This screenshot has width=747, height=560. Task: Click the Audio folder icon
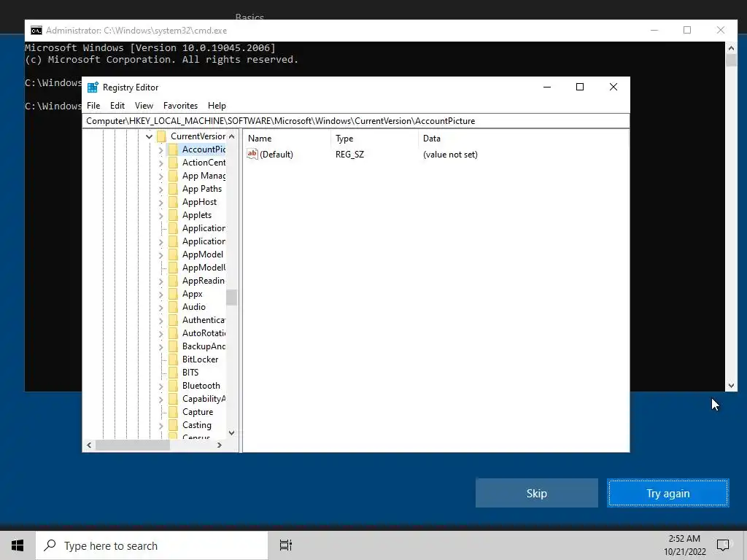[174, 307]
